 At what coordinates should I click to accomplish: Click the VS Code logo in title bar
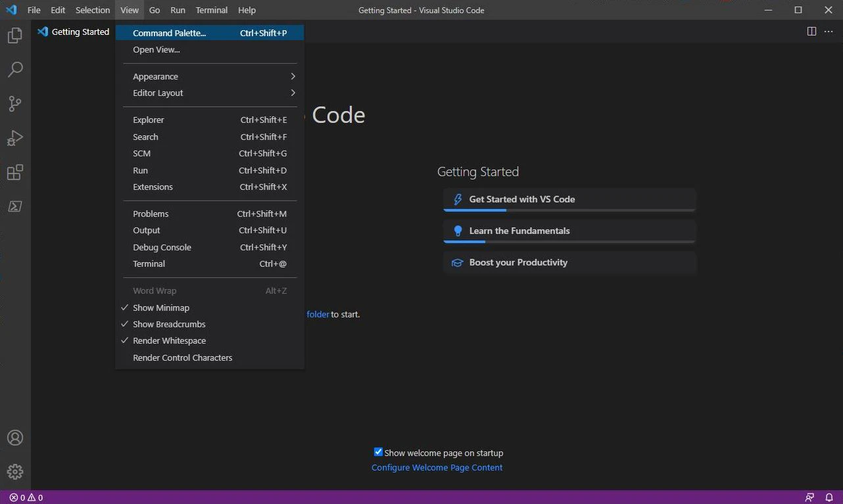pyautogui.click(x=11, y=10)
